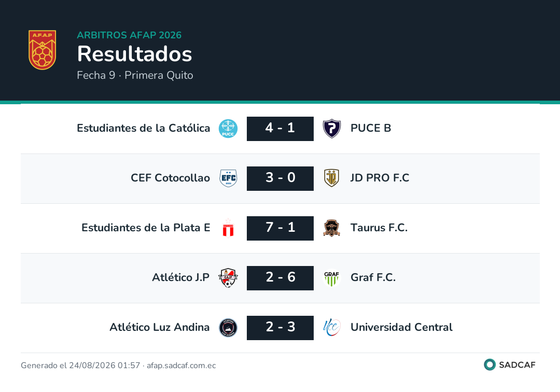Open the afap.sadcaf.com.ec footer link
Viewport: 560px width, 392px height.
181,365
